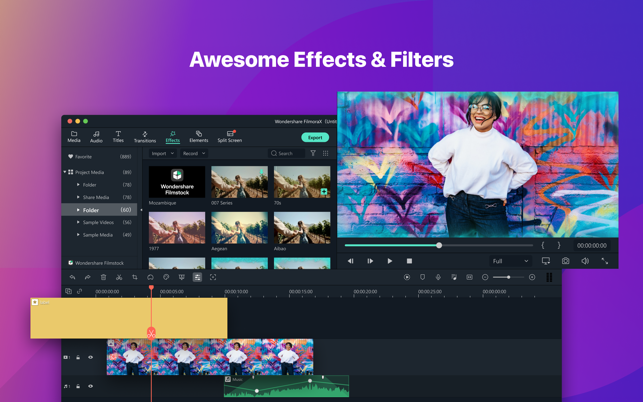The height and width of the screenshot is (402, 643).
Task: Switch to the Media tab
Action: [74, 137]
